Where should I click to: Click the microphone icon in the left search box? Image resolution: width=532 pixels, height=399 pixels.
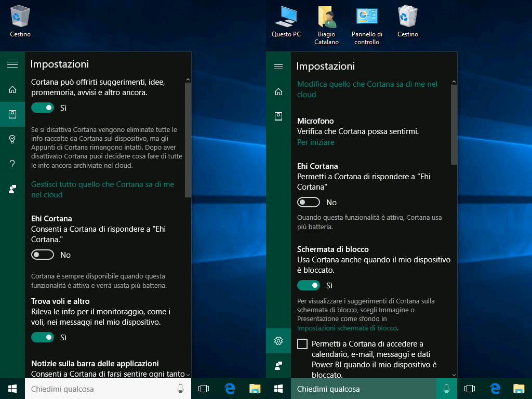coord(180,389)
